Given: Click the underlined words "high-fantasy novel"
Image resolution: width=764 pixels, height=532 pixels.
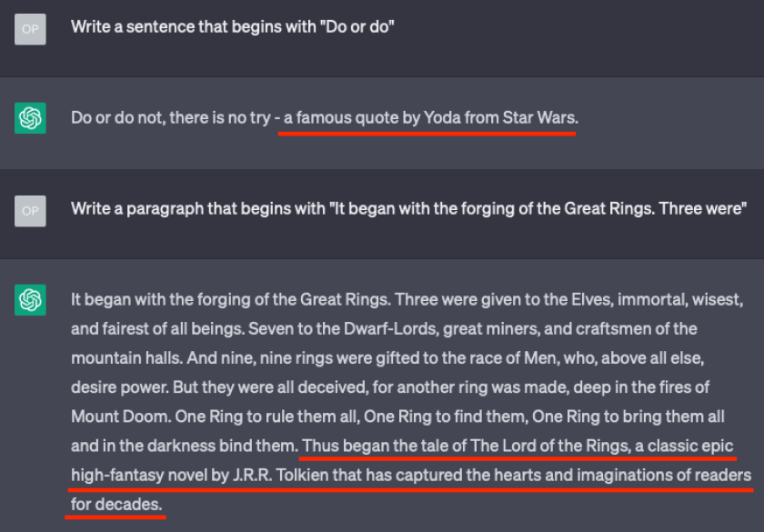Looking at the screenshot, I should click(130, 475).
